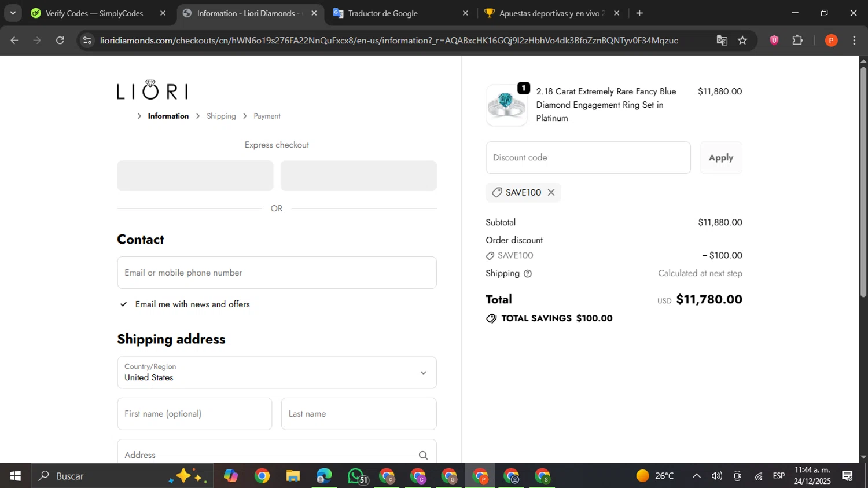
Task: Open Copilot from the taskbar
Action: click(231, 476)
